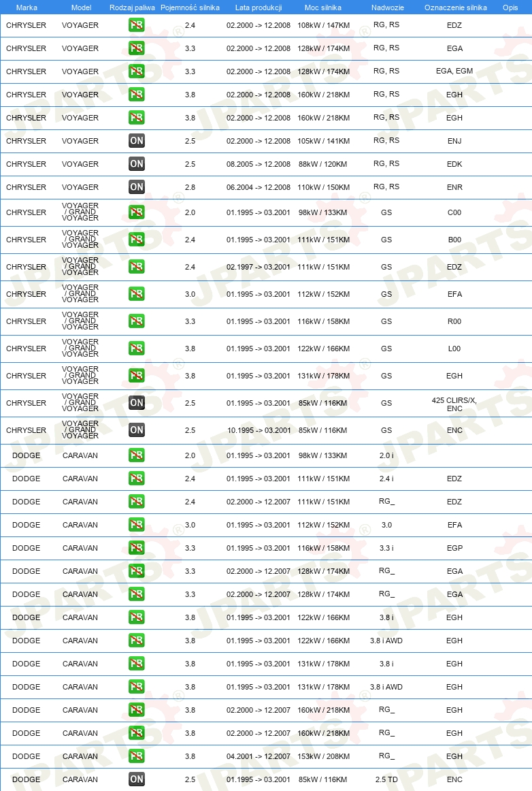Viewport: 532px width, 791px height.
Task: Click the Model column header
Action: (x=81, y=7)
